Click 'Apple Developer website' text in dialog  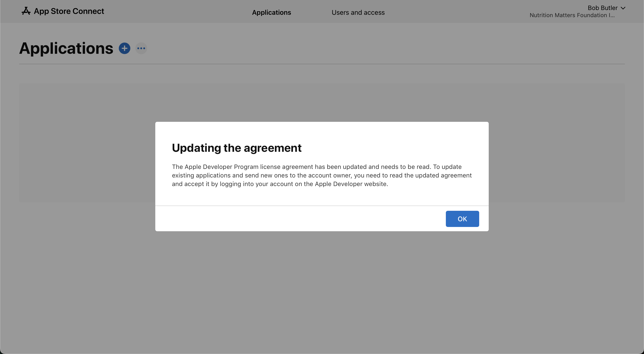point(351,184)
